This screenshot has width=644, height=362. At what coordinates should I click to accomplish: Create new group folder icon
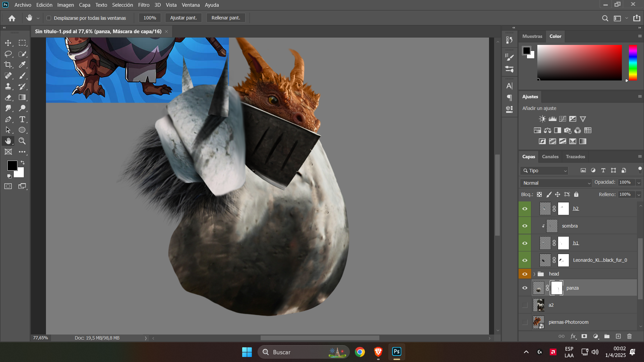click(607, 336)
